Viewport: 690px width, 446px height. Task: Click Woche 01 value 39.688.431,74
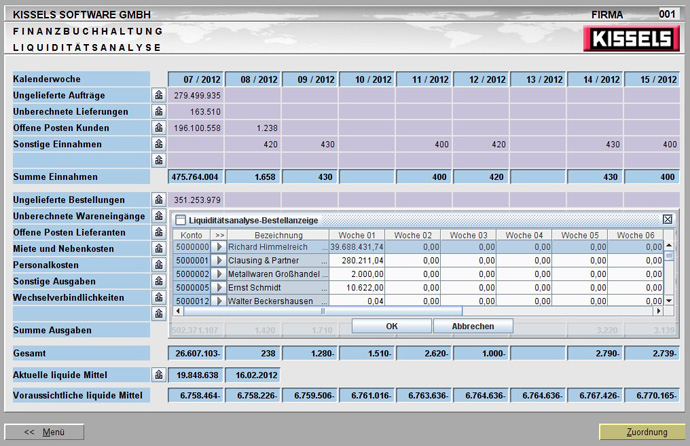pos(357,247)
